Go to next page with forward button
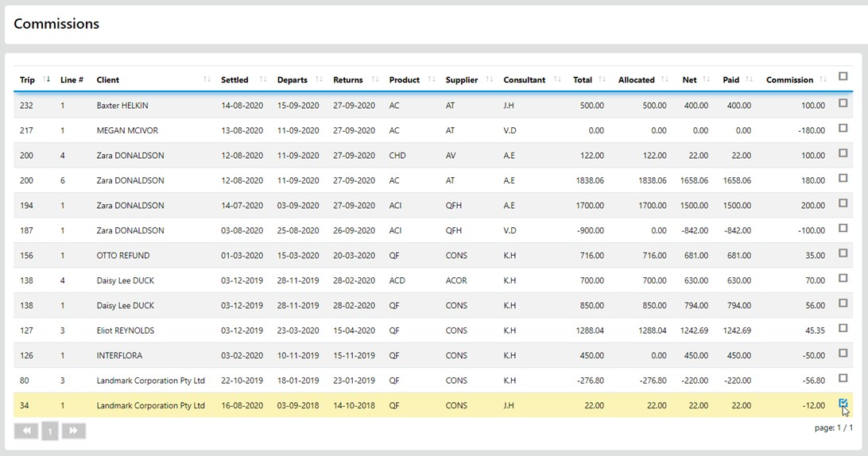Image resolution: width=868 pixels, height=456 pixels. (x=73, y=431)
